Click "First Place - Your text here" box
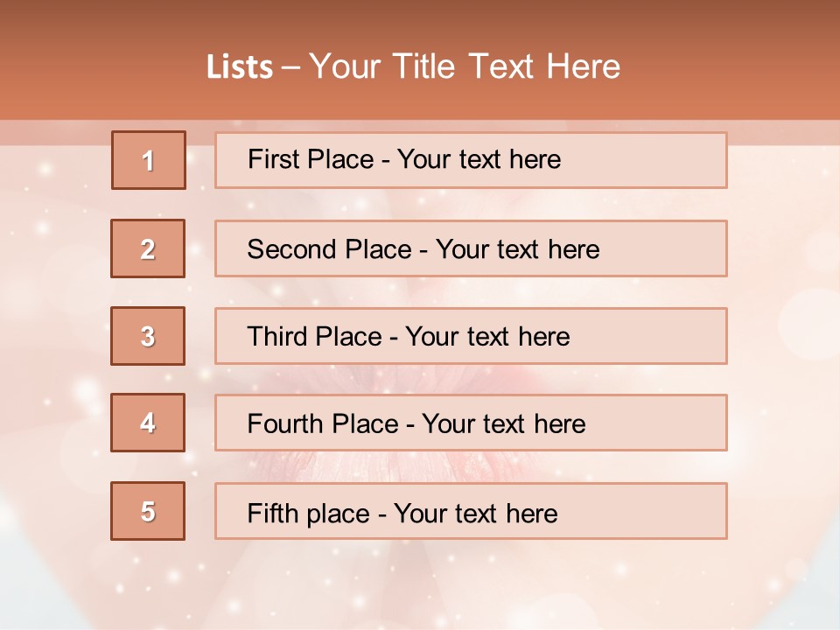 point(471,160)
